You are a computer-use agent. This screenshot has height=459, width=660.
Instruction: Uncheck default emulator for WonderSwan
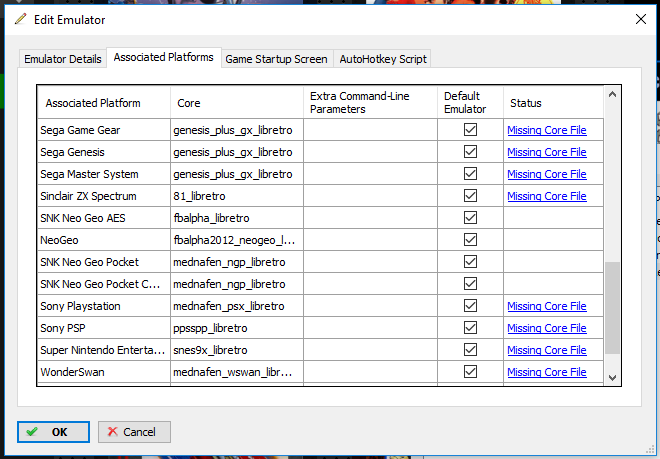pyautogui.click(x=470, y=371)
